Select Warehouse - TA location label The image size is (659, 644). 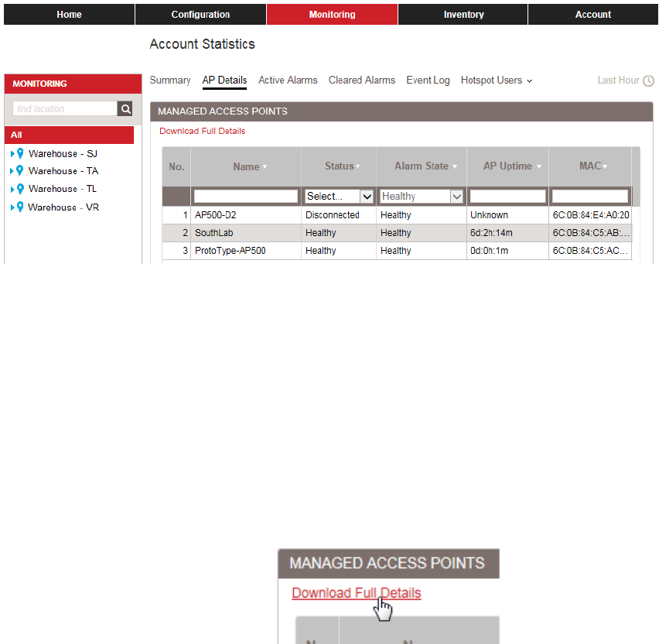pos(63,171)
